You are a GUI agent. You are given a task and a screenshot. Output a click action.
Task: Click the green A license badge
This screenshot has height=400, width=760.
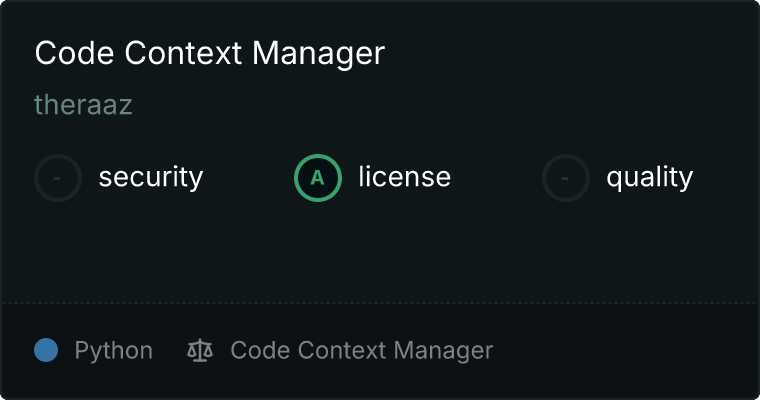[317, 178]
